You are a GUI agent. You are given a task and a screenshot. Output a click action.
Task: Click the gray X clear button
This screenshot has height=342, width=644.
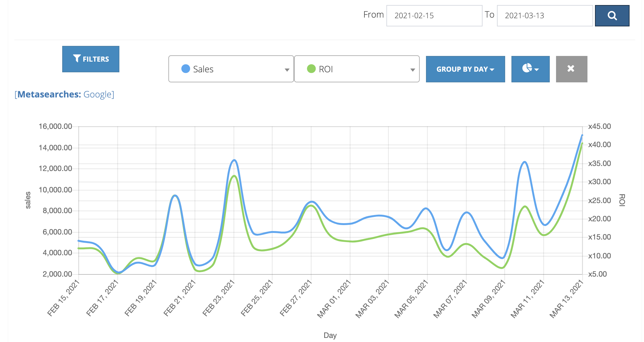pyautogui.click(x=571, y=69)
